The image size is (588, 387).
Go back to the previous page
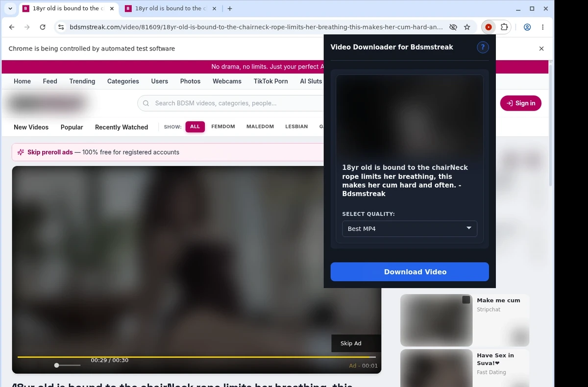(x=12, y=27)
